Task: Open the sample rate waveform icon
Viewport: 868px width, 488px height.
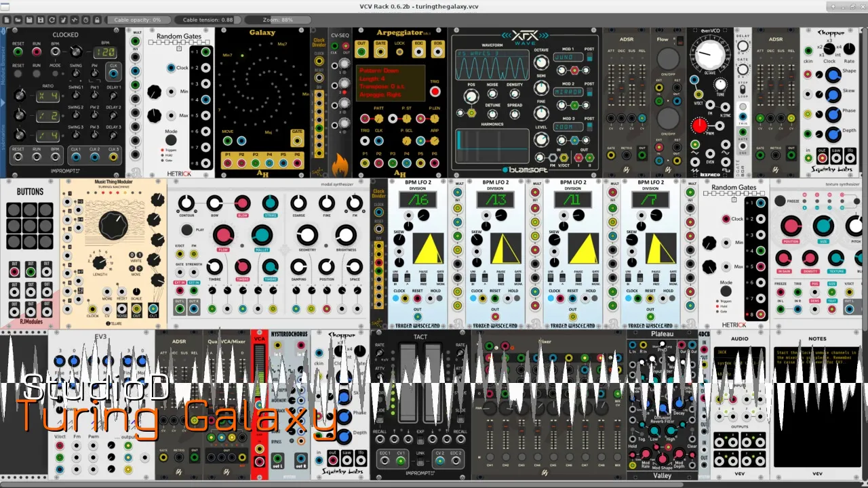Action: [75, 20]
